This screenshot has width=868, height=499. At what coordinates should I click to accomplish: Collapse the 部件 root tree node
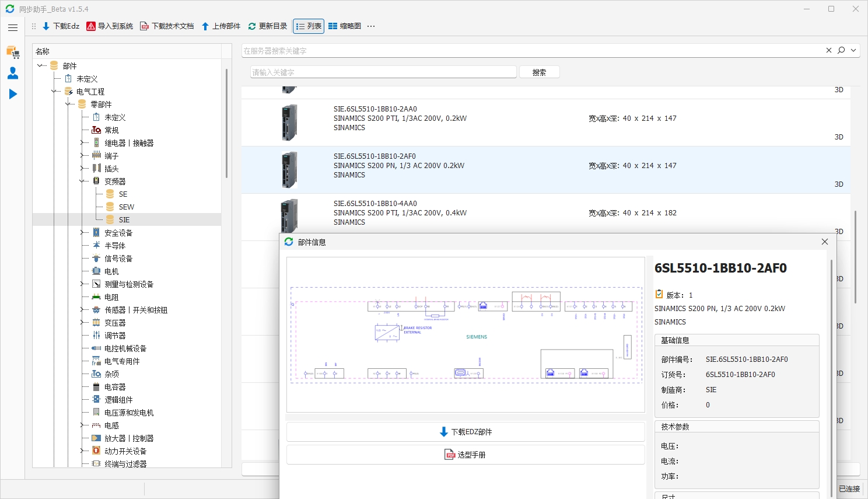point(40,65)
